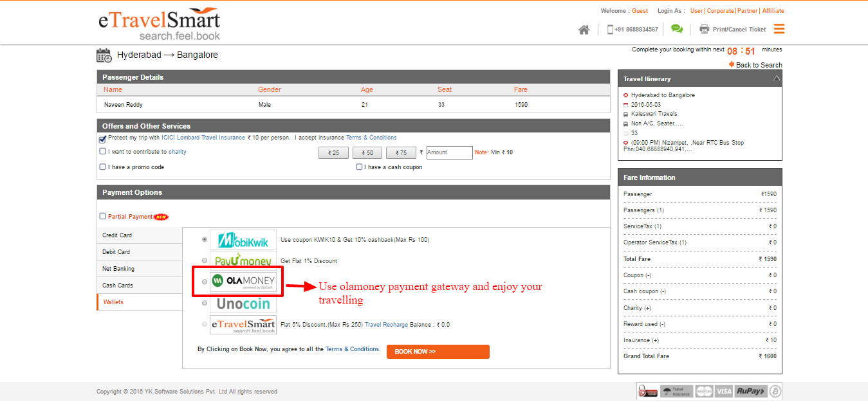Viewport: 868px width, 409px height.
Task: Switch to the Credit Card payment tab
Action: coord(140,235)
